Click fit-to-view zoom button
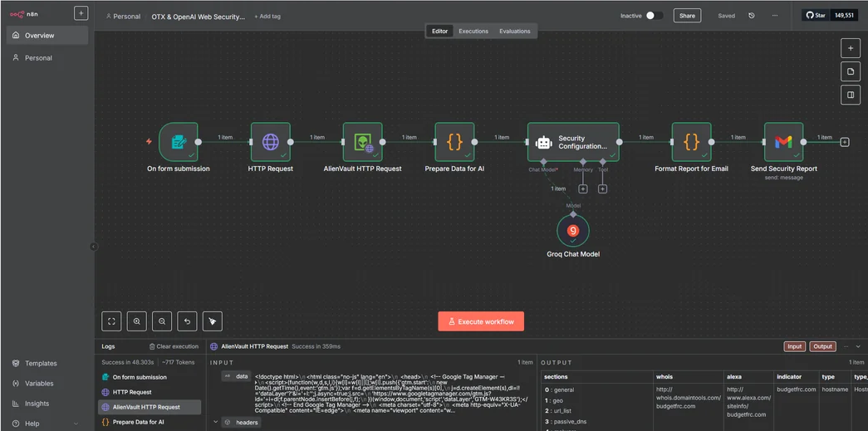The width and height of the screenshot is (868, 431). (111, 321)
